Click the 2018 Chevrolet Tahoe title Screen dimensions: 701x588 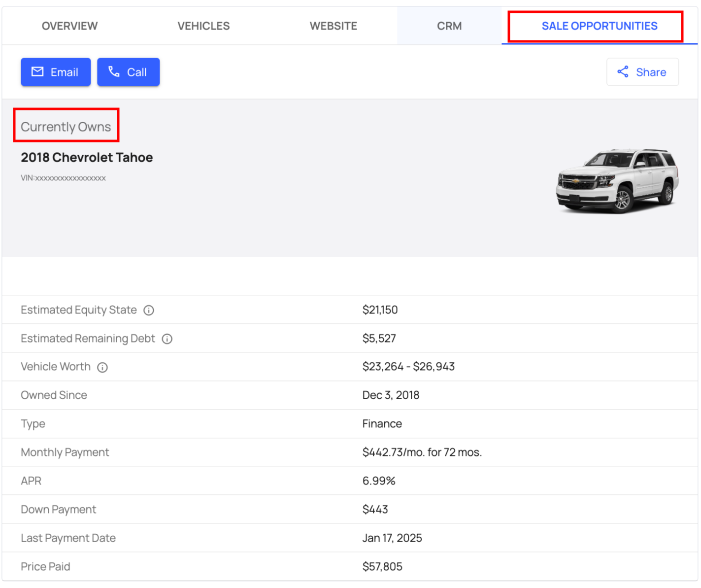pos(87,157)
